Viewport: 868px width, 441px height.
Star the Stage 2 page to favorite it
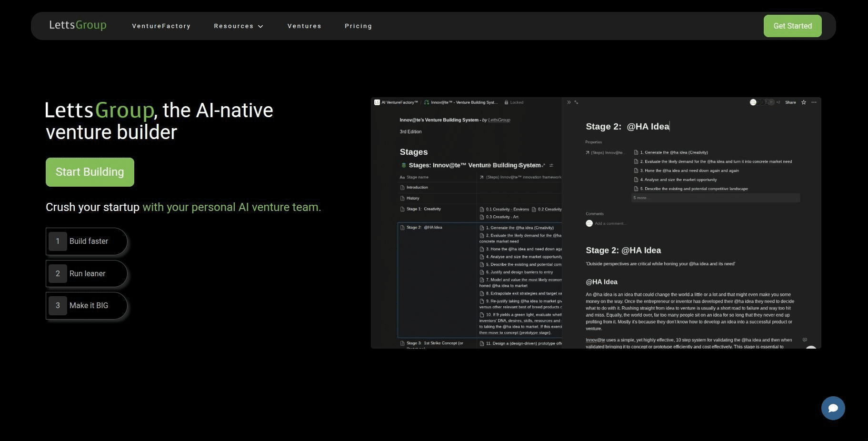(804, 102)
